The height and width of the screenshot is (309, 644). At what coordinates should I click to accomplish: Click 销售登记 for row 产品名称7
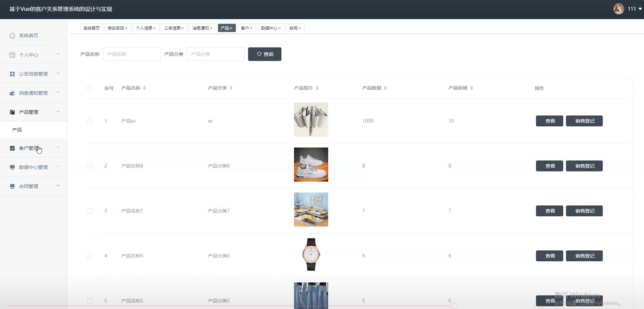click(584, 211)
